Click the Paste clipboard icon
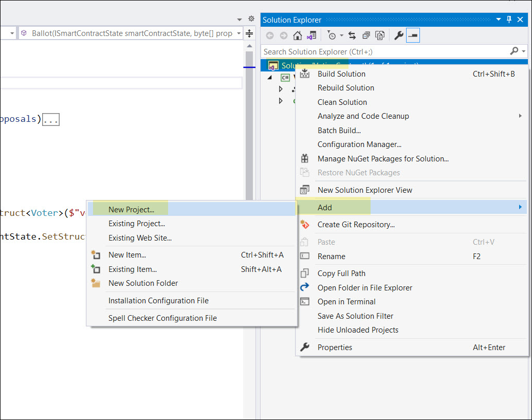This screenshot has height=420, width=532. click(x=304, y=242)
